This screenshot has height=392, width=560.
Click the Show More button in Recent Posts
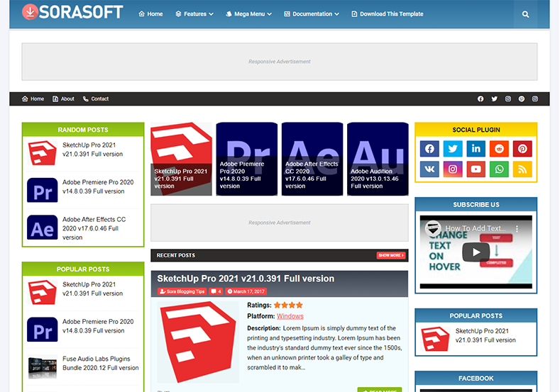pyautogui.click(x=391, y=255)
